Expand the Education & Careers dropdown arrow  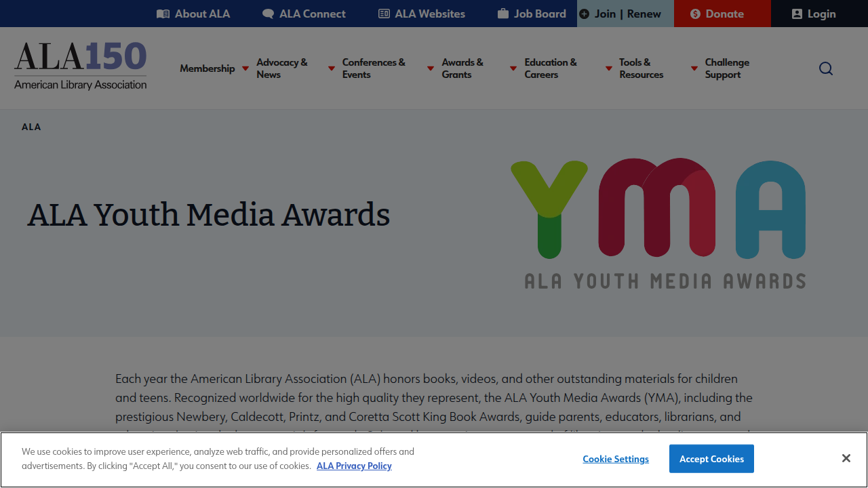[x=609, y=68]
